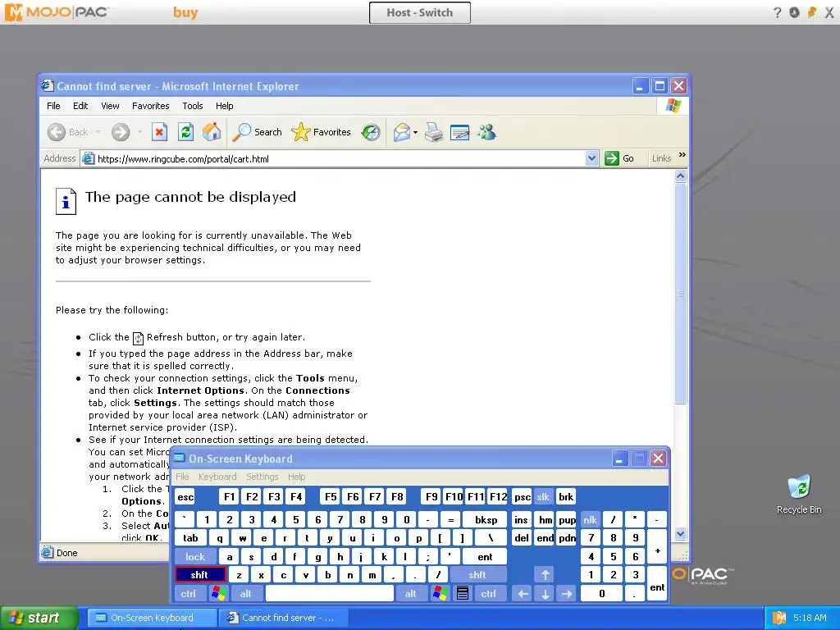Switch to On-Screen Keyboard taskbar button
Screen dimensions: 840x630
click(x=151, y=618)
